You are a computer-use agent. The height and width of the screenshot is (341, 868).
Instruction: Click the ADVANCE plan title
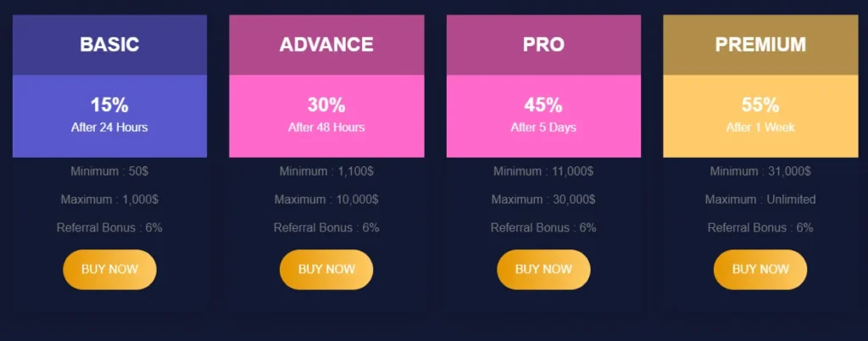click(x=326, y=45)
